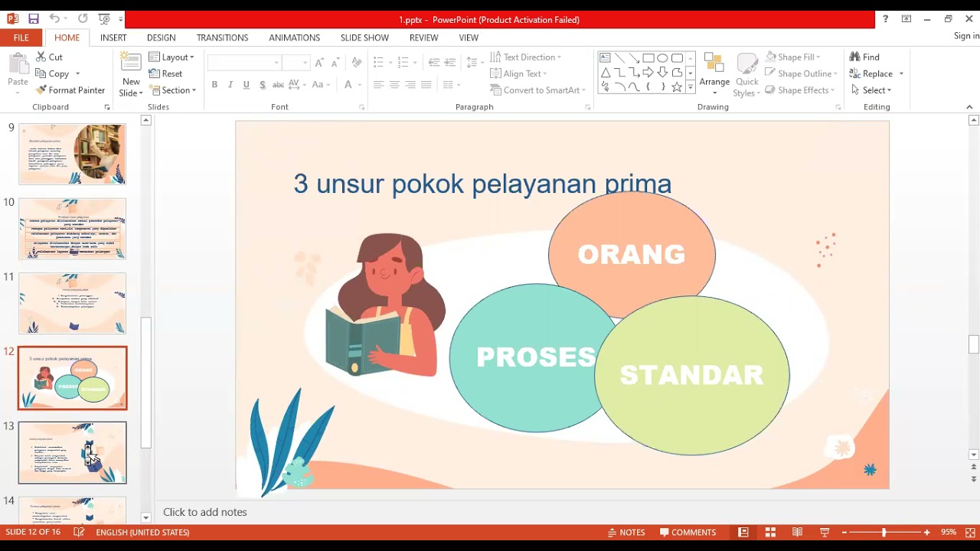Open the Font name combo box
The height and width of the screenshot is (551, 980).
click(x=244, y=63)
